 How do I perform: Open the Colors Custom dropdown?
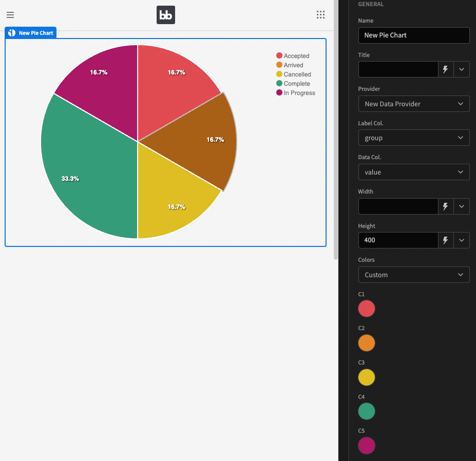coord(414,275)
